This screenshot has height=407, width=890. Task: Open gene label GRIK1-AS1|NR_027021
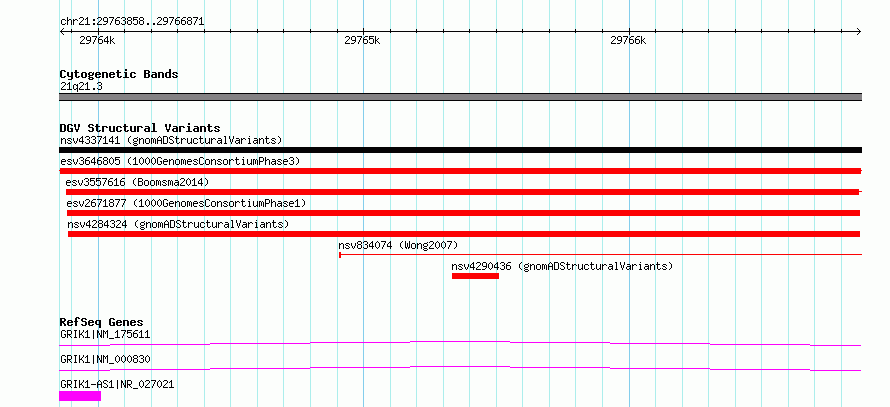point(117,384)
